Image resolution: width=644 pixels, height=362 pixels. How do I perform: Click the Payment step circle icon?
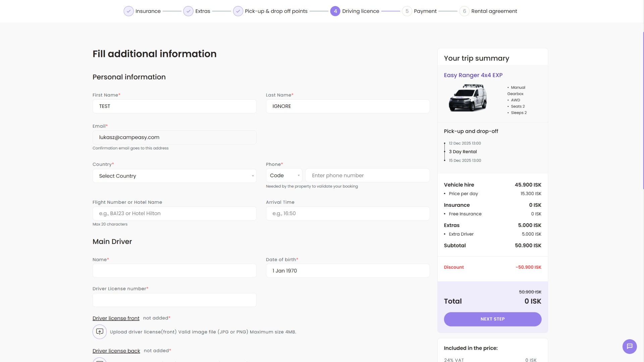(x=407, y=11)
